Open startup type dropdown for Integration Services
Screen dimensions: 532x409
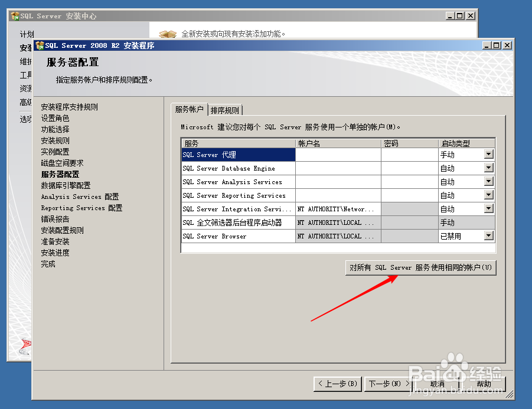click(488, 208)
